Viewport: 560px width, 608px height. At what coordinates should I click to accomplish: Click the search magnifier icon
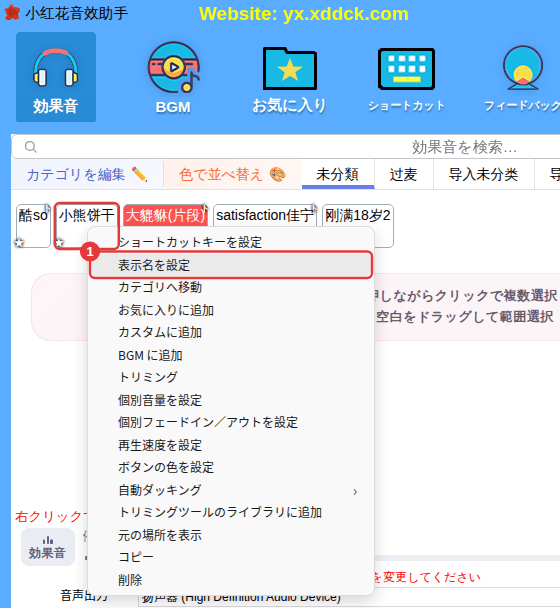[30, 147]
